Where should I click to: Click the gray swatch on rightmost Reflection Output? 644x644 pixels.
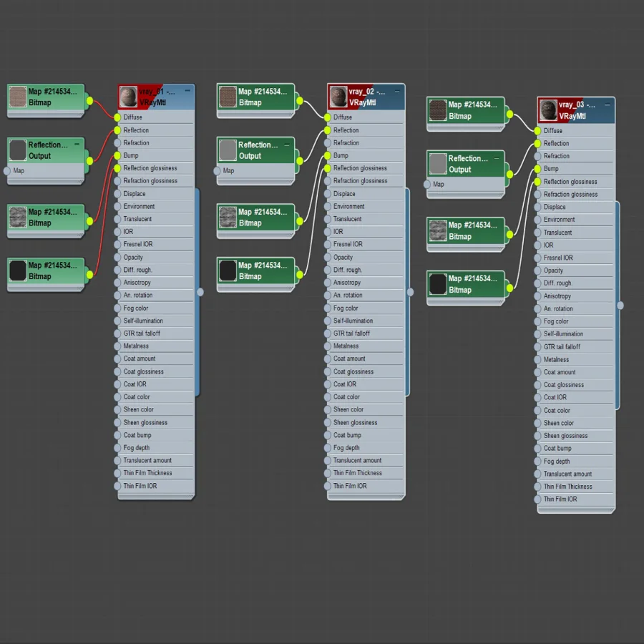438,163
